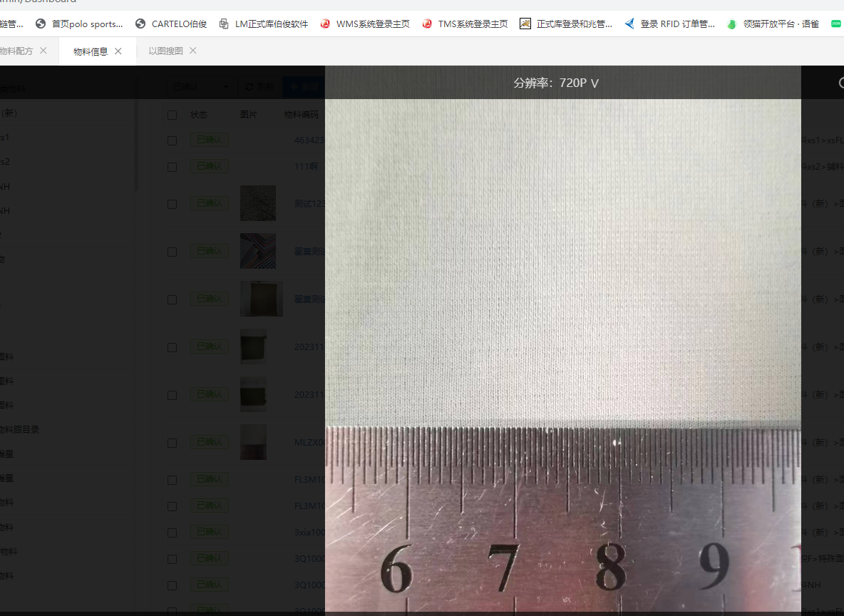Toggle the select-all checkbox in table header

click(x=173, y=115)
